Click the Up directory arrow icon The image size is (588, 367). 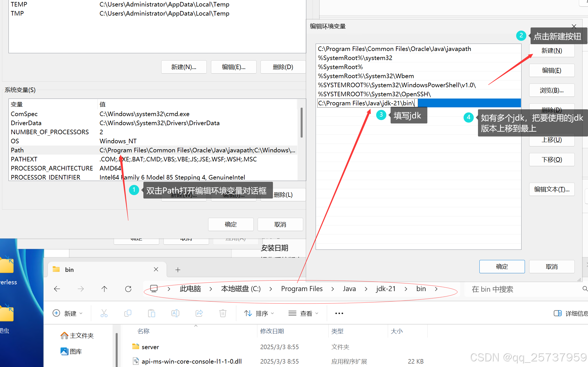(104, 289)
